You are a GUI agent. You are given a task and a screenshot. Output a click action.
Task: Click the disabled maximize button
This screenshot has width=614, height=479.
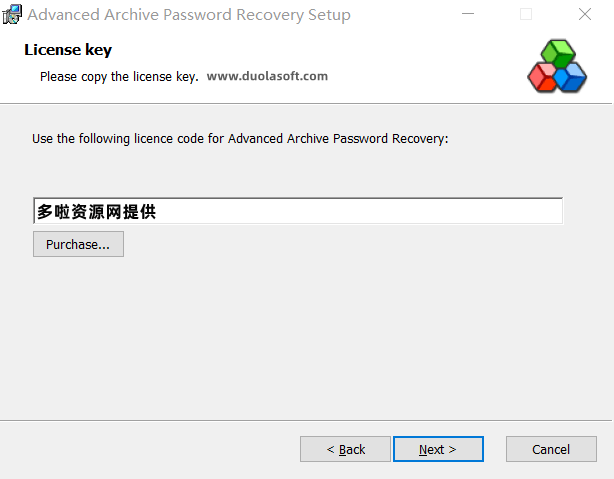[526, 14]
